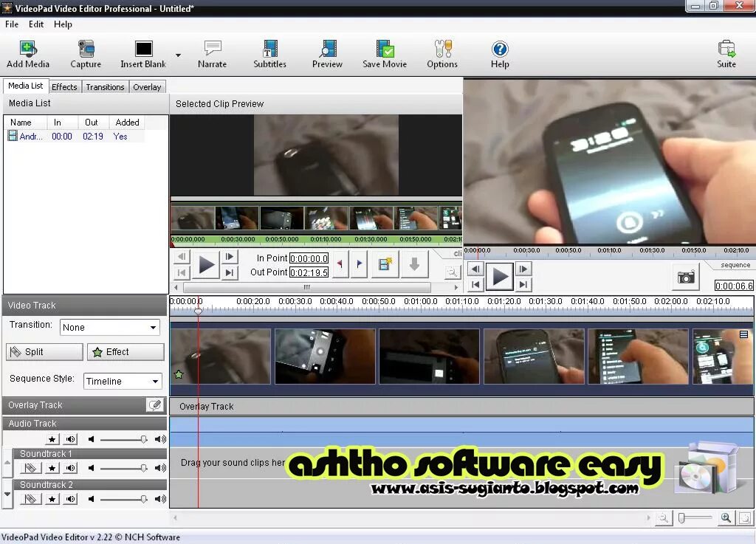Image resolution: width=756 pixels, height=544 pixels.
Task: Click the sequence time field 0:00:06.6
Action: point(734,286)
